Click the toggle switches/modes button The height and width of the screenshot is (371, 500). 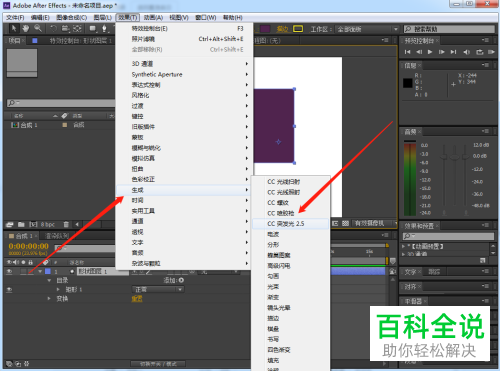click(x=158, y=364)
